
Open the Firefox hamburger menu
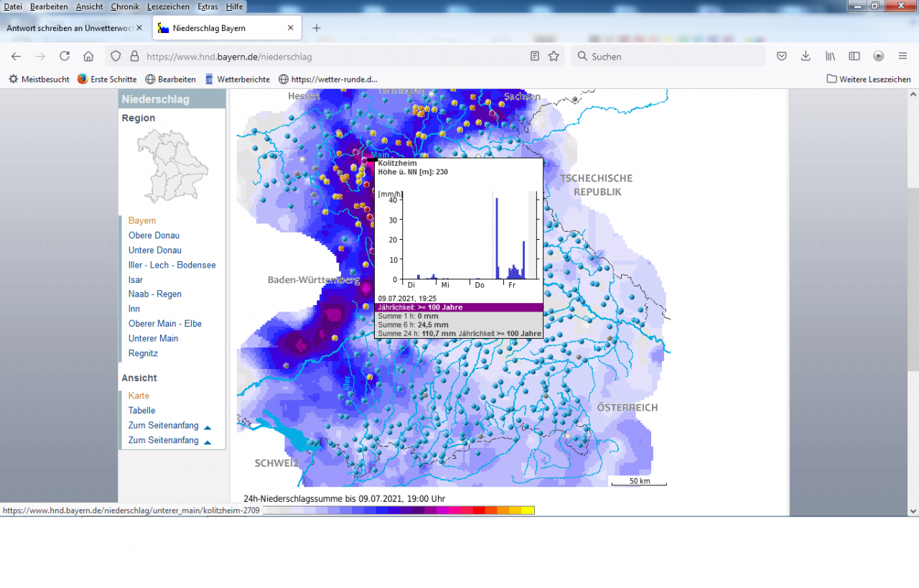902,56
